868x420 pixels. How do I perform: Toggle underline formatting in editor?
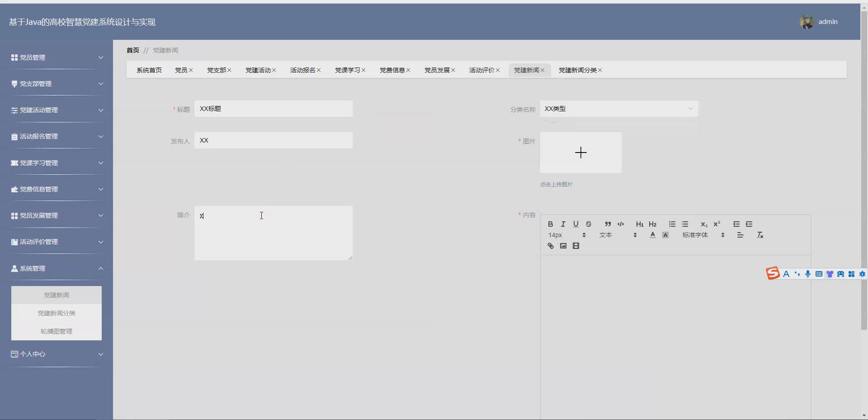(576, 224)
